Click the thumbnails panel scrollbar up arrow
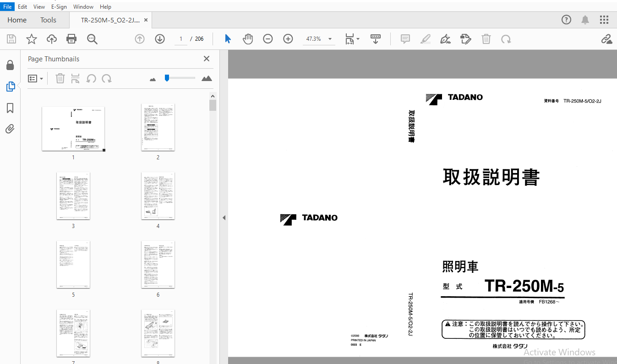617x364 pixels. (x=213, y=96)
